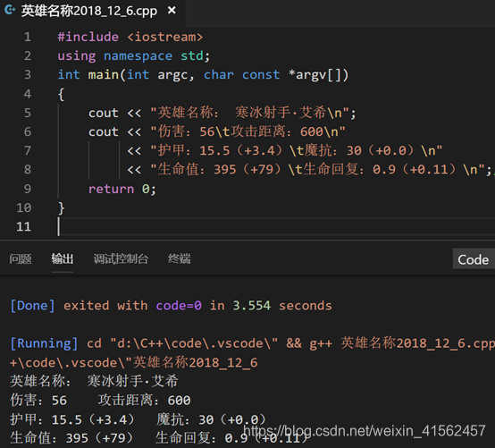Click string "英雄名称: 寒冰射手·艾希\n" in code
The width and height of the screenshot is (495, 448).
click(x=249, y=113)
